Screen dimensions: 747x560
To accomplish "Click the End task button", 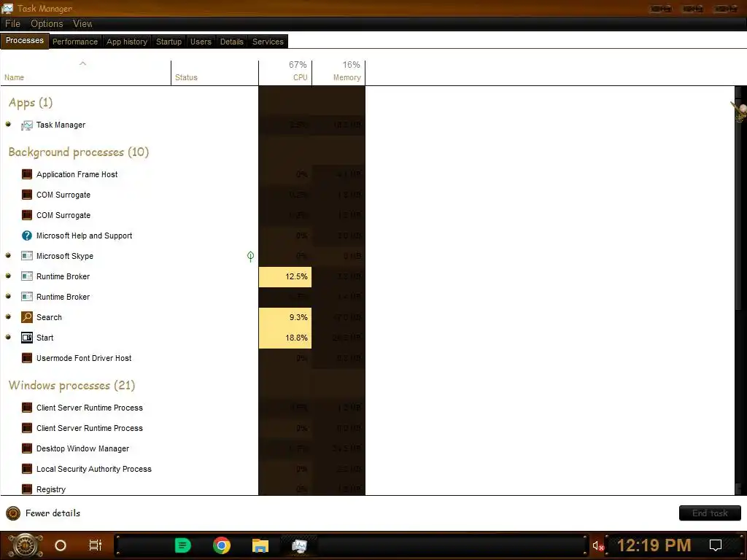I will click(x=710, y=513).
